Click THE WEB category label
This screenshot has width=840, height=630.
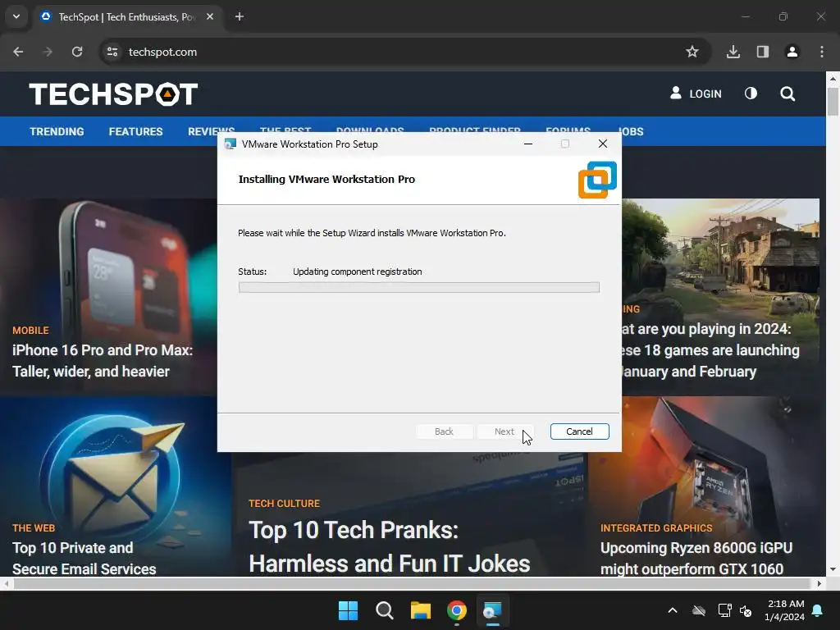click(34, 528)
